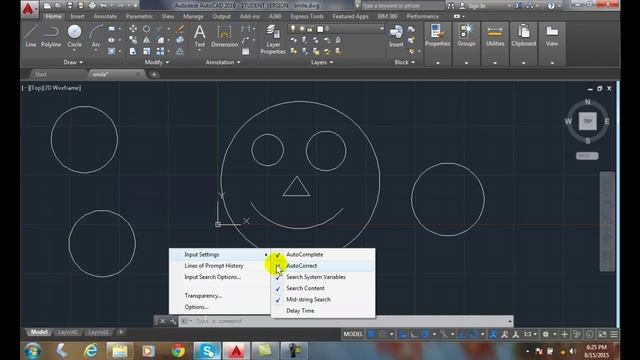Switch to the Start file tab
The height and width of the screenshot is (360, 640).
pyautogui.click(x=40, y=74)
